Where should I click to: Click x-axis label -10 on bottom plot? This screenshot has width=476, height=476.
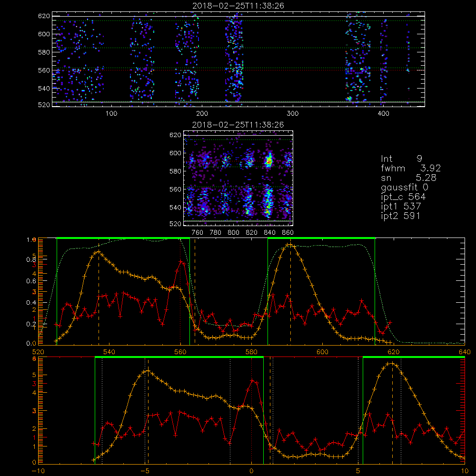pyautogui.click(x=38, y=471)
